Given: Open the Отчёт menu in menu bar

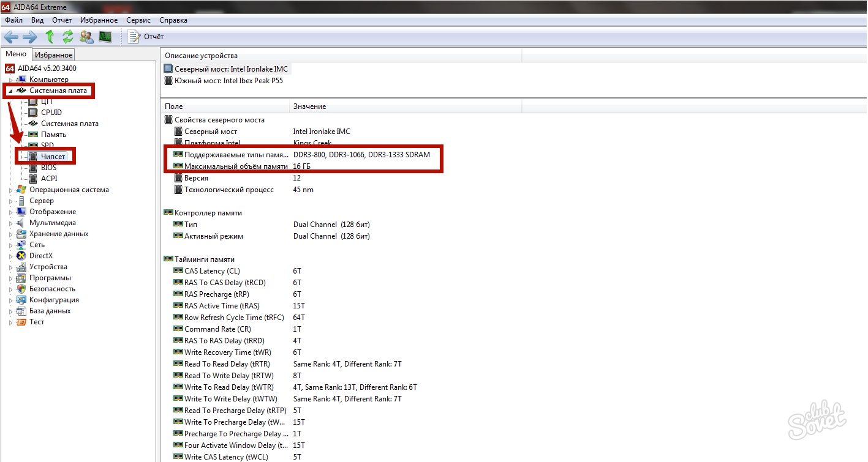Looking at the screenshot, I should (x=62, y=20).
